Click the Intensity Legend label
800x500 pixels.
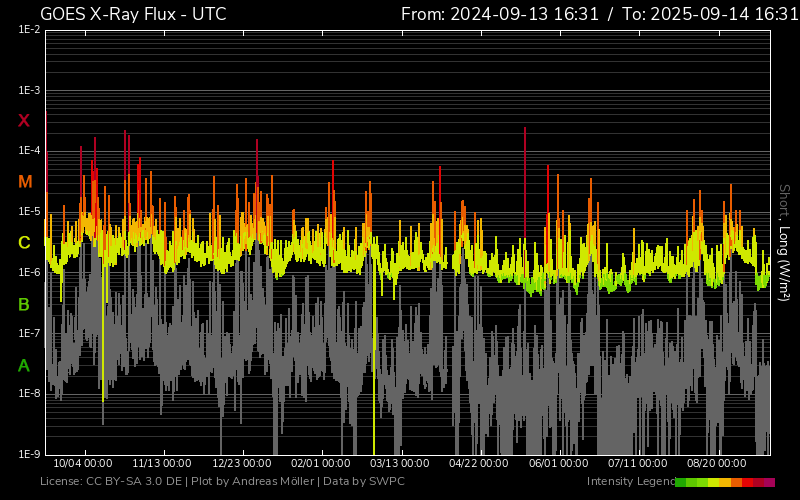click(630, 482)
